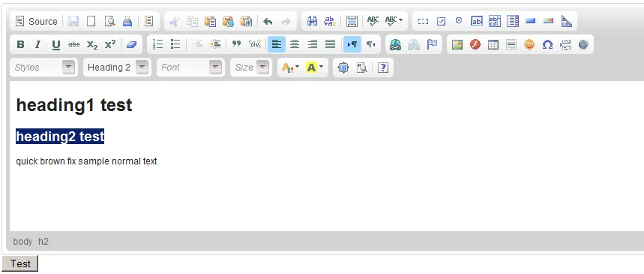Open the Styles dropdown

(44, 68)
